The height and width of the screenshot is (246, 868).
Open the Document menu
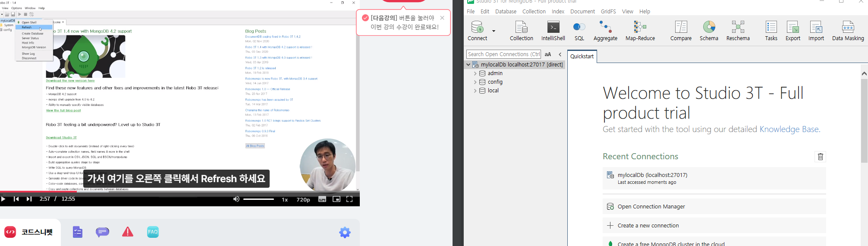582,12
